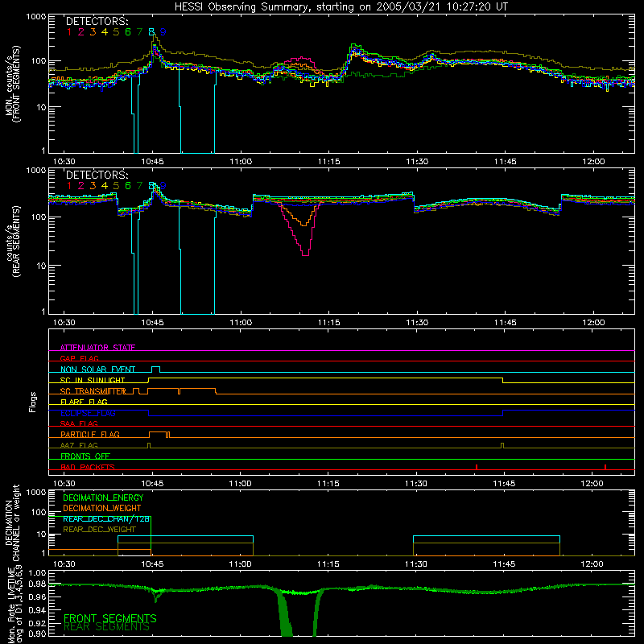Select "DETECTORS:" label in front segments panel
The width and height of the screenshot is (644, 644).
coord(97,21)
